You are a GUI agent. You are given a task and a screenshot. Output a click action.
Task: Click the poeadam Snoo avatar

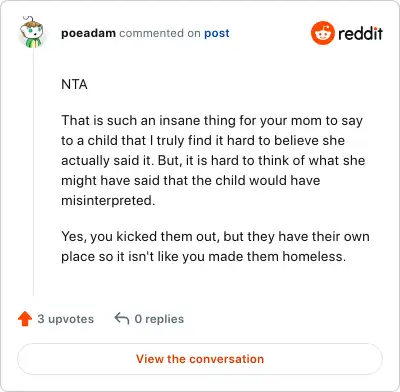click(x=31, y=32)
